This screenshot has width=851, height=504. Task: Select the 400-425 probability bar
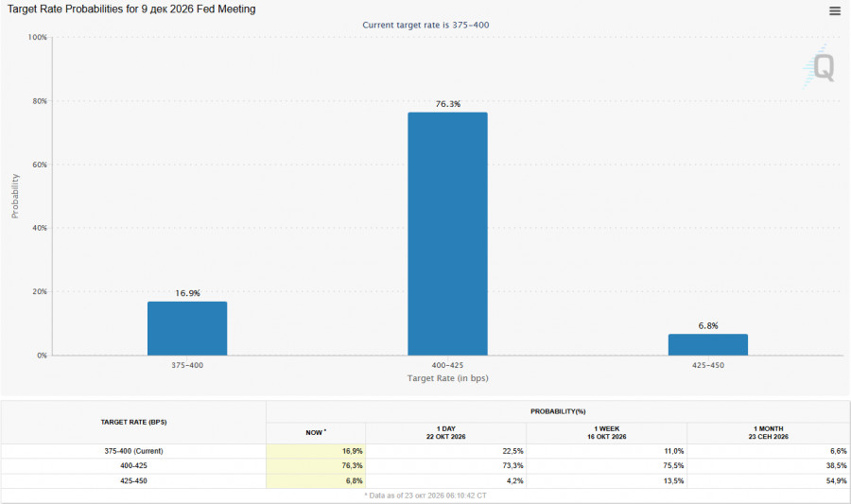pyautogui.click(x=448, y=234)
